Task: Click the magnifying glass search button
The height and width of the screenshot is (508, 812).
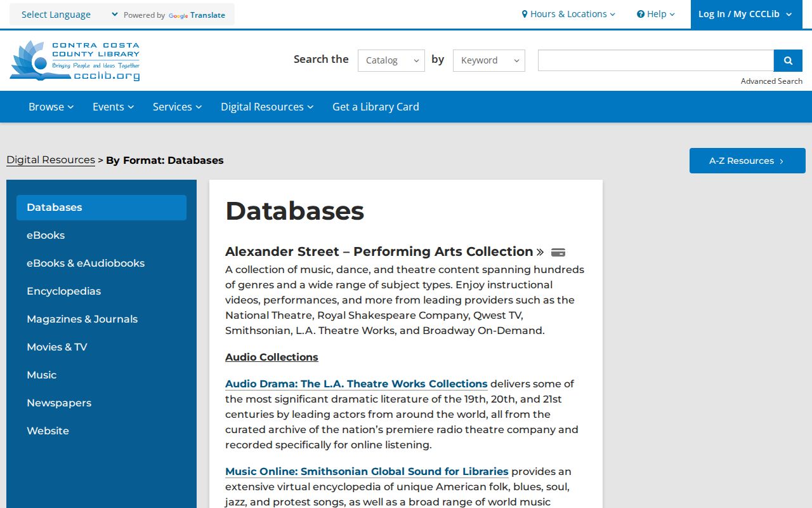Action: [788, 60]
